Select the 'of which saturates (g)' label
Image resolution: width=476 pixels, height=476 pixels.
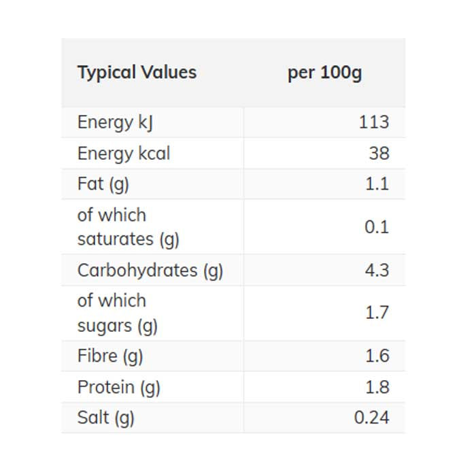(x=129, y=227)
